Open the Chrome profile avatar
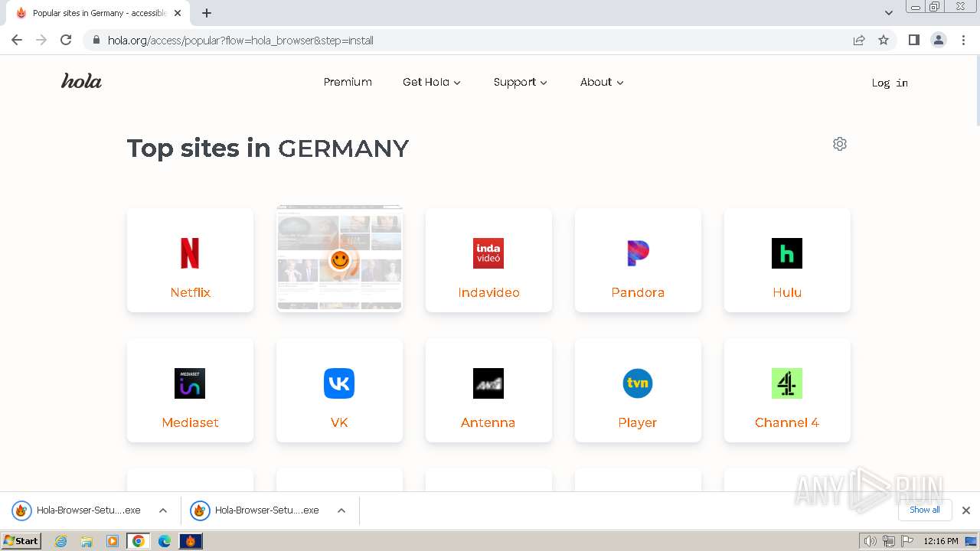 939,40
